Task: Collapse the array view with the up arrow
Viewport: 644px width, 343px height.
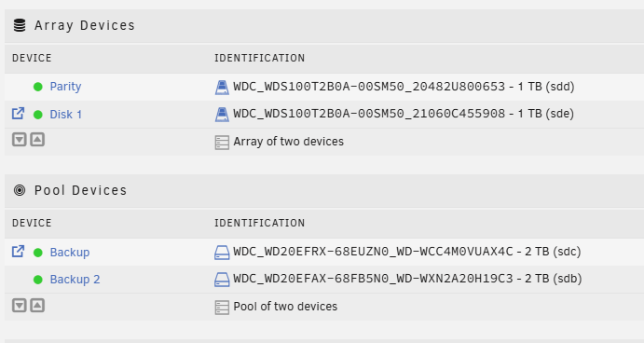Action: tap(37, 140)
